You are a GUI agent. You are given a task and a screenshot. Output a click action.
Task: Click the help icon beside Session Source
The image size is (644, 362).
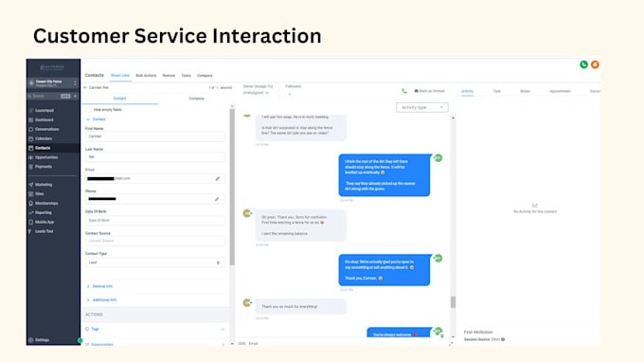(503, 339)
